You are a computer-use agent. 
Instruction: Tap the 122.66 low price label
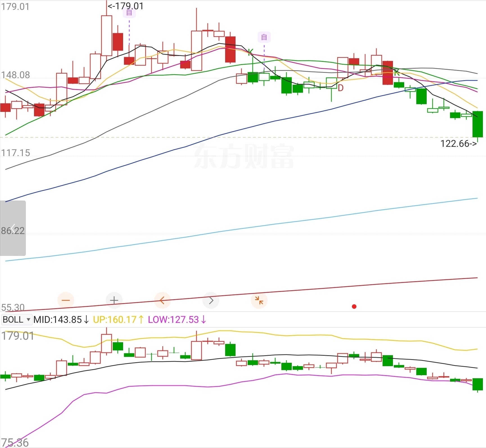tap(459, 144)
